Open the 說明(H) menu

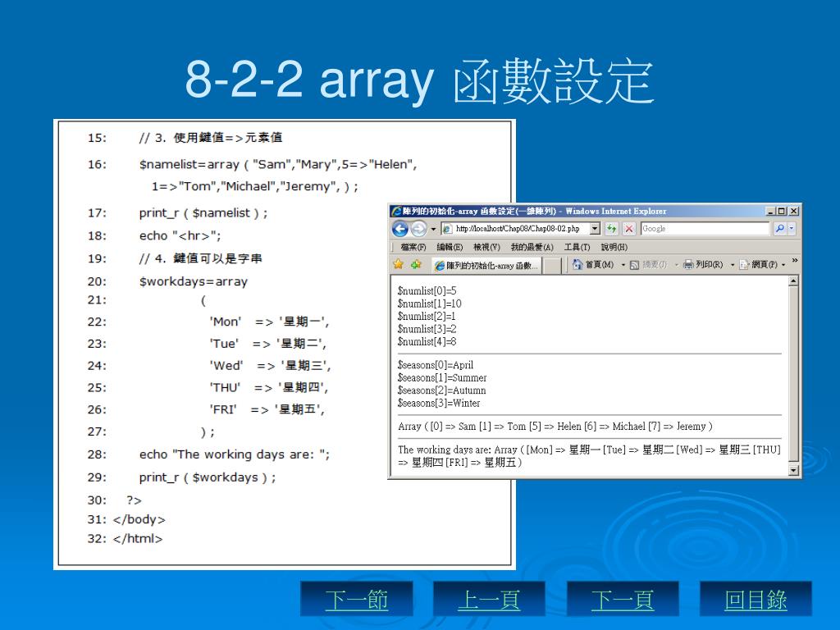click(x=614, y=247)
